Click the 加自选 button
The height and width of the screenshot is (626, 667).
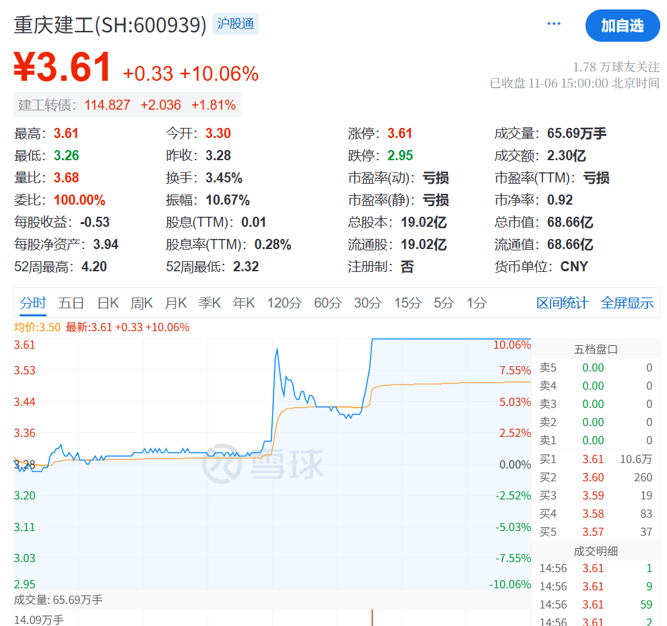coord(622,26)
